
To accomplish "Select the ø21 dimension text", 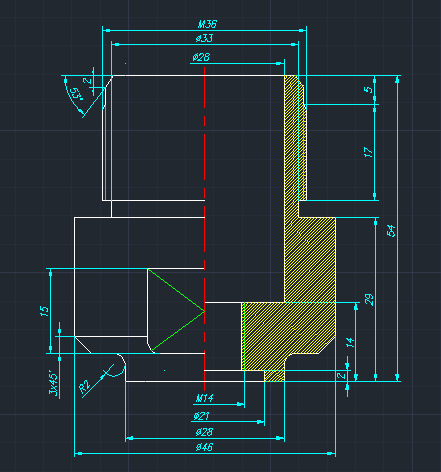I will (201, 416).
